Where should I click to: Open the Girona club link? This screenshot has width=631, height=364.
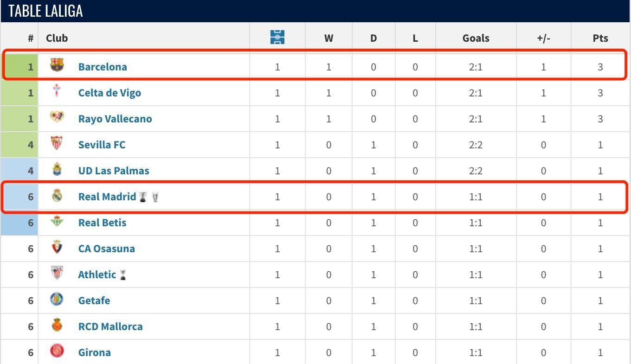click(95, 352)
